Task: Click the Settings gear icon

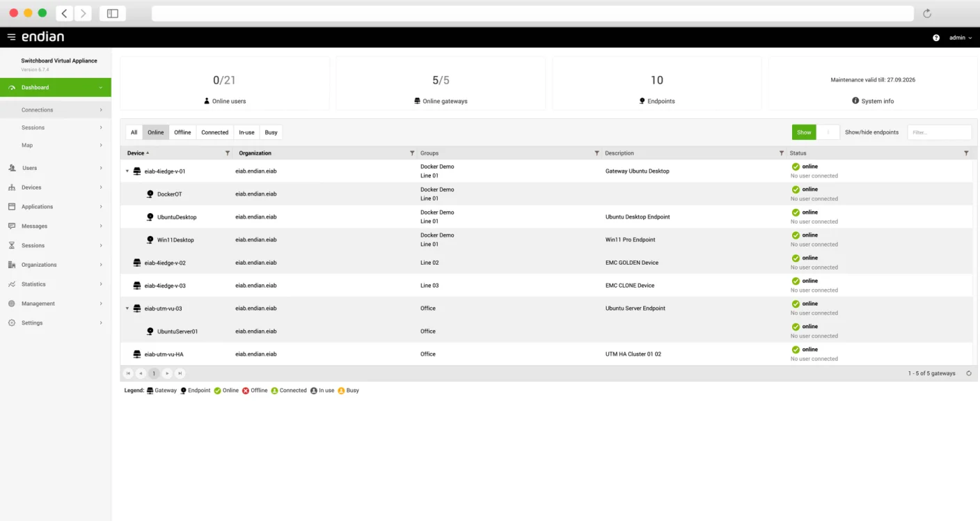Action: click(12, 322)
